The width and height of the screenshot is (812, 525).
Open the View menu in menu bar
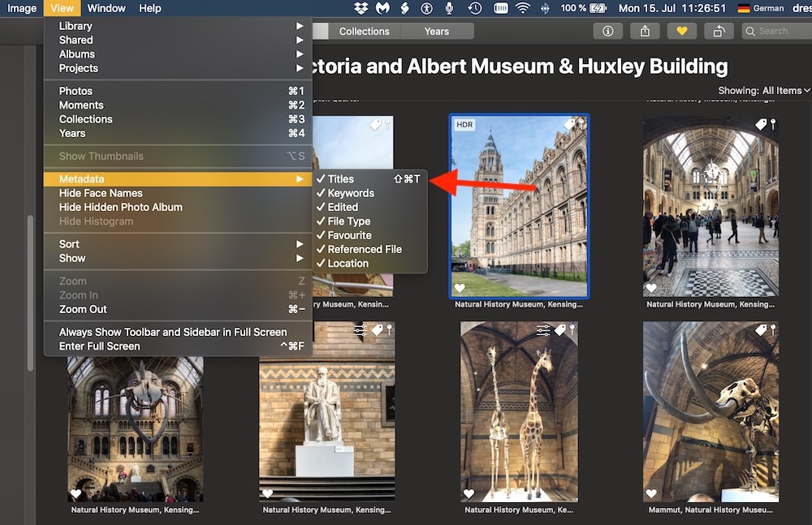63,8
